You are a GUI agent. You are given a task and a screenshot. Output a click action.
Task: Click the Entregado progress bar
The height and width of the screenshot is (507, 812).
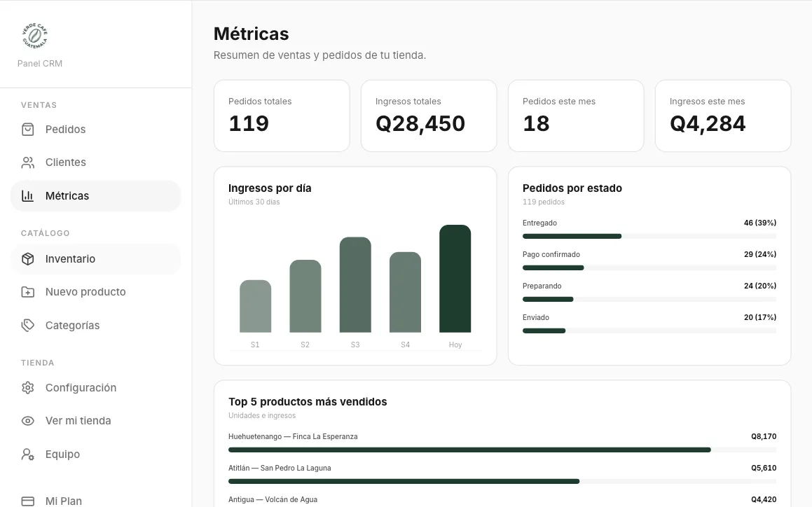[649, 236]
